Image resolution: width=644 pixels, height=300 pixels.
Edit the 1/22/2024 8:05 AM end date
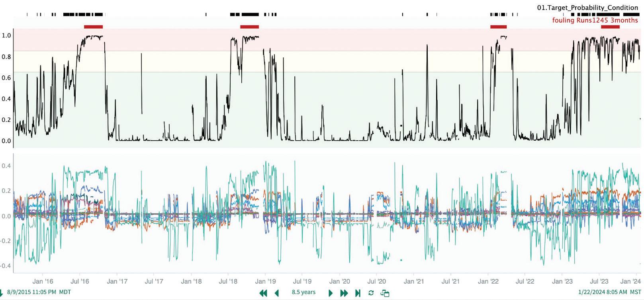(603, 292)
